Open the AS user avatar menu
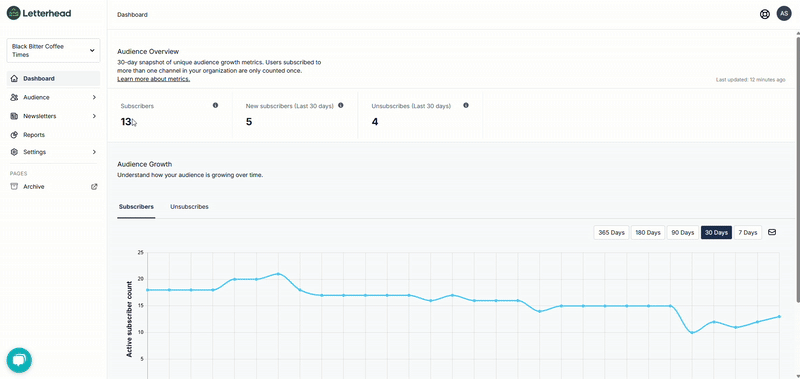 [784, 14]
